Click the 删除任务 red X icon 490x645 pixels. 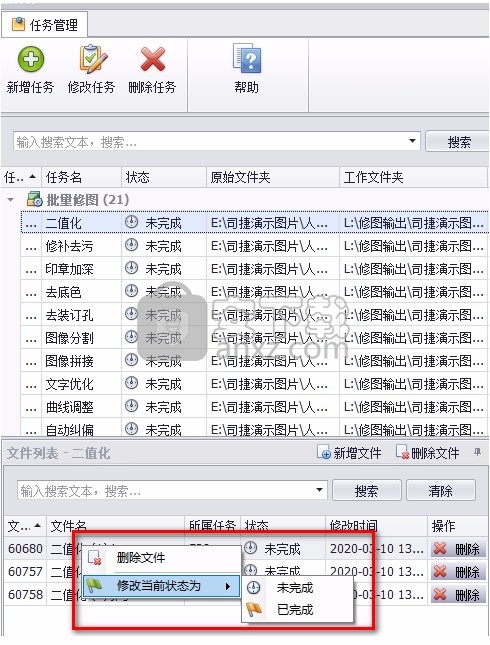coord(153,59)
